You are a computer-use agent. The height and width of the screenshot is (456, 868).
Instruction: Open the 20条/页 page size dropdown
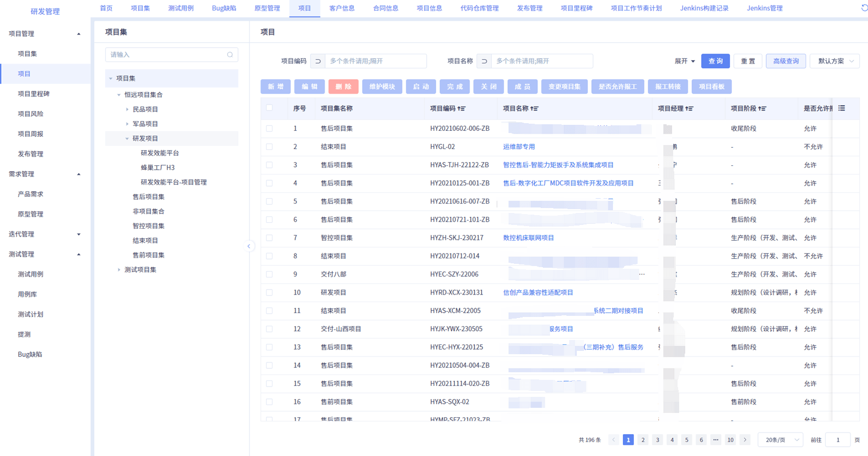pyautogui.click(x=780, y=440)
